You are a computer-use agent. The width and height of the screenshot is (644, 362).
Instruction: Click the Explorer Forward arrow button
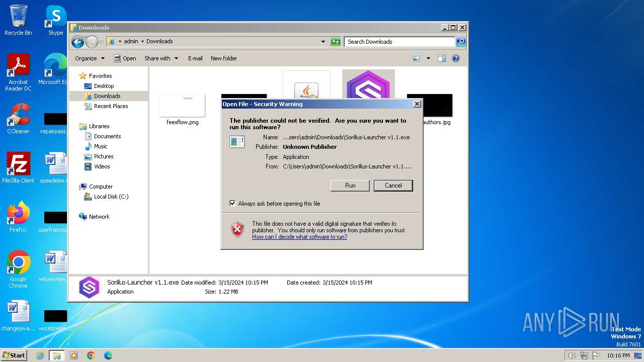pyautogui.click(x=92, y=42)
